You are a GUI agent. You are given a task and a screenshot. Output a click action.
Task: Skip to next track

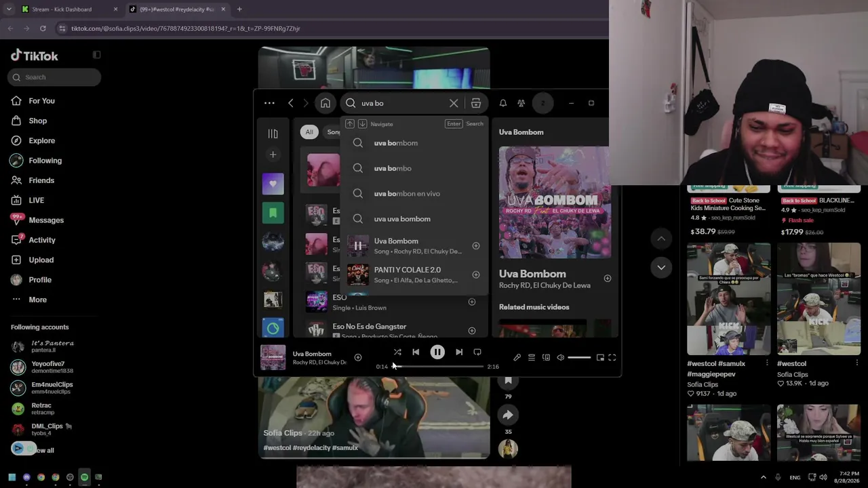pyautogui.click(x=459, y=352)
